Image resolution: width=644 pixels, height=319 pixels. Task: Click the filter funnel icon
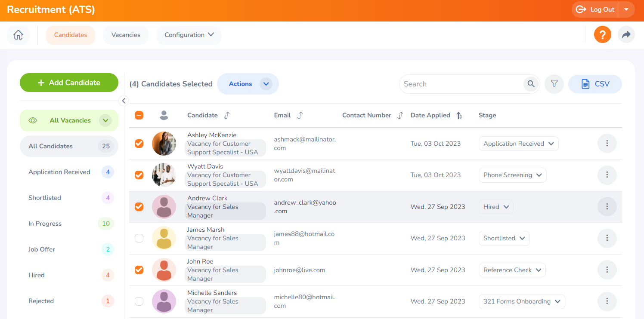click(554, 84)
